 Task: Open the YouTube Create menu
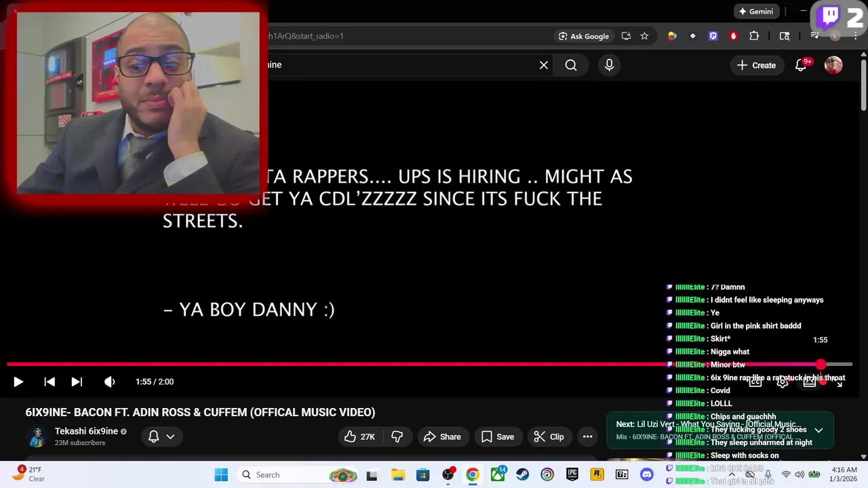756,65
